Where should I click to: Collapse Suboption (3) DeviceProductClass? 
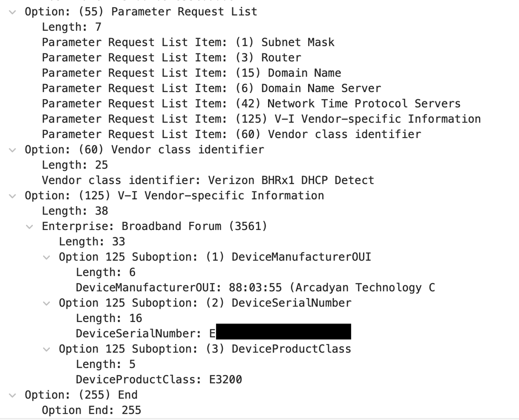47,349
